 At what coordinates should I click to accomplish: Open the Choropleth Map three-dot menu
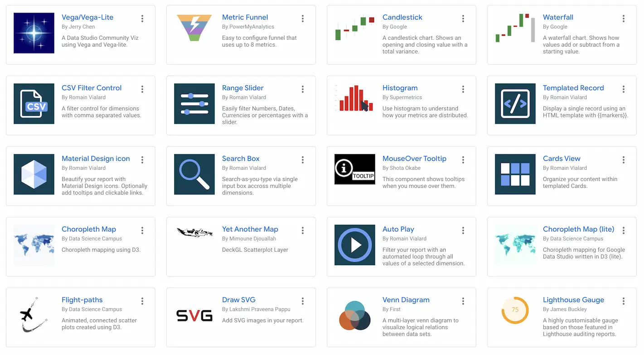tap(142, 230)
